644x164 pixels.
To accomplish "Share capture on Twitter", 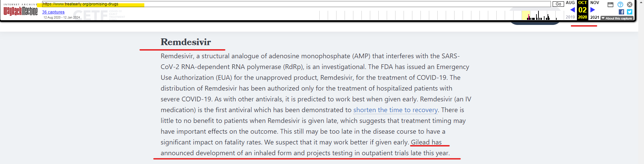I will pyautogui.click(x=630, y=12).
